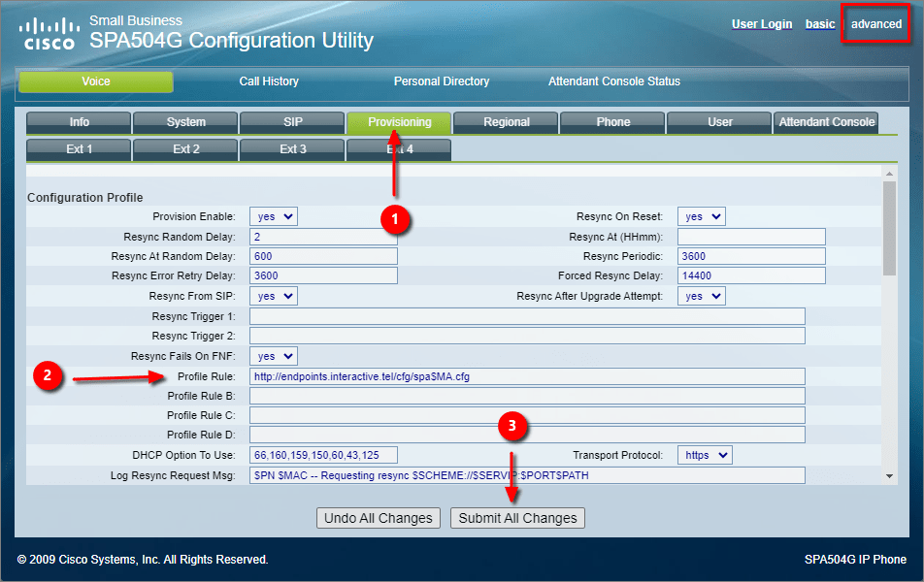This screenshot has height=582, width=924.
Task: Open the Resync On Reset dropdown
Action: coord(701,215)
